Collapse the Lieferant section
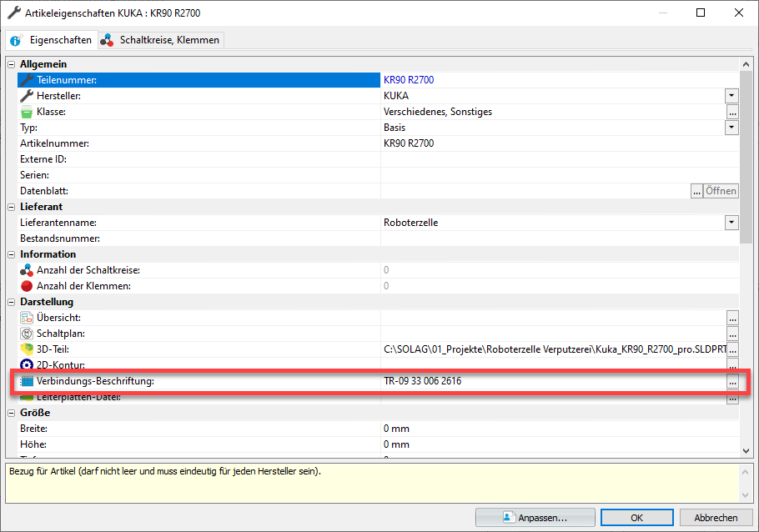This screenshot has width=759, height=532. 12,207
